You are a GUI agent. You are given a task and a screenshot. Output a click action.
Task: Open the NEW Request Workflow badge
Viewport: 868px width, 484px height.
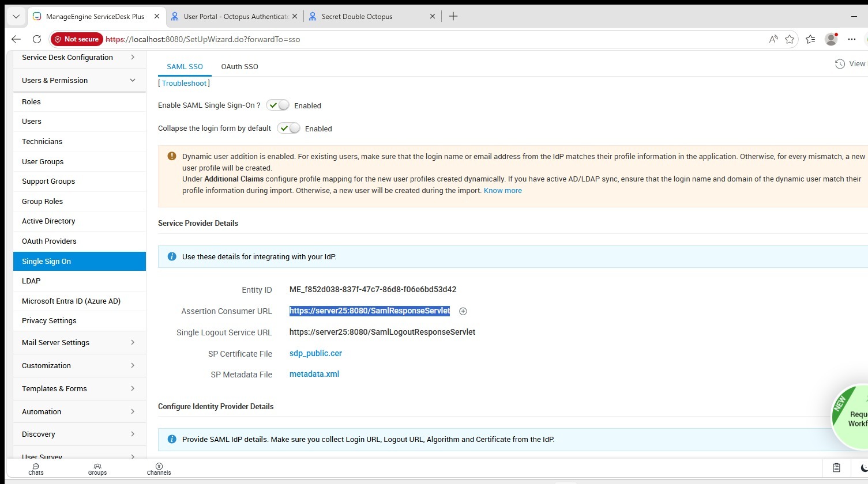point(850,417)
